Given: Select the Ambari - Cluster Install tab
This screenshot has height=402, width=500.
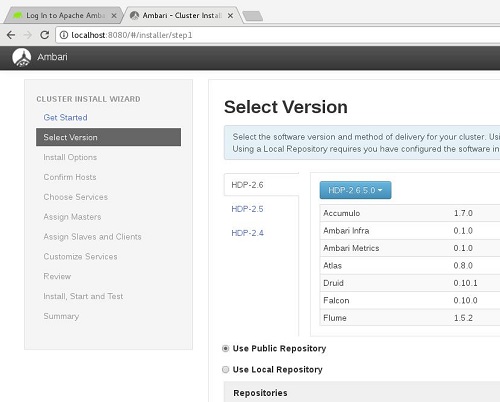Looking at the screenshot, I should point(182,16).
